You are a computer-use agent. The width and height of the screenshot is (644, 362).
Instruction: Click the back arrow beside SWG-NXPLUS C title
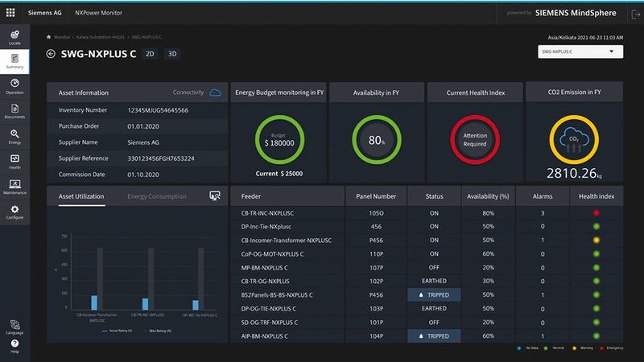pos(51,54)
